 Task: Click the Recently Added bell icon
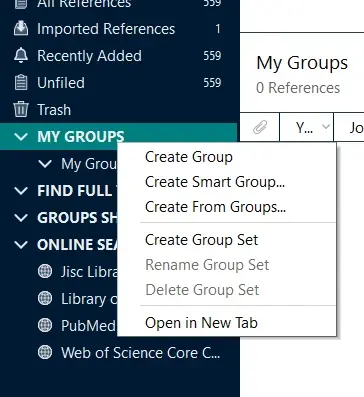tap(21, 56)
